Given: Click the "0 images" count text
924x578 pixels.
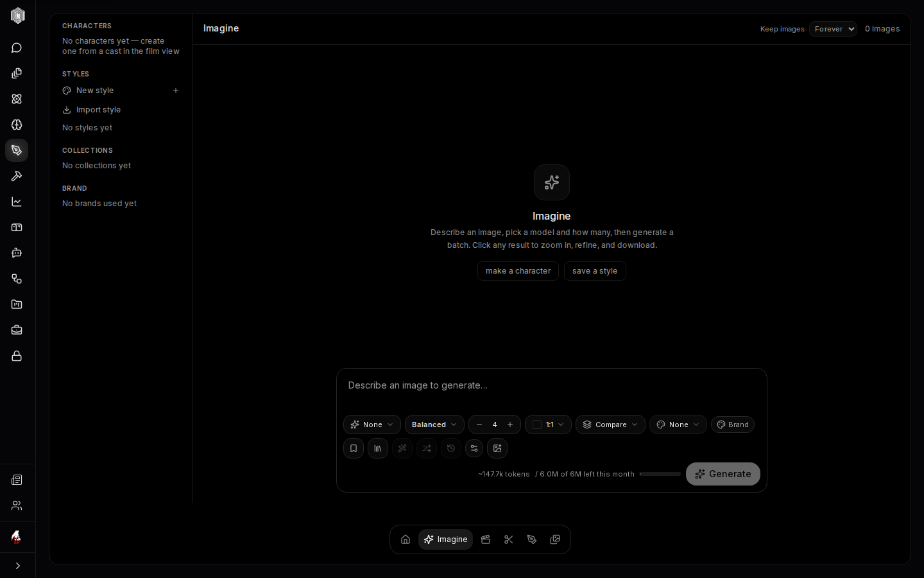Looking at the screenshot, I should [x=882, y=29].
